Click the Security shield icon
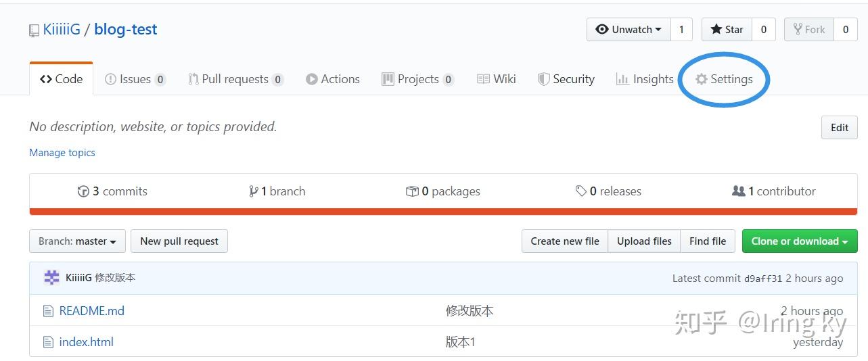The height and width of the screenshot is (361, 868). tap(543, 79)
